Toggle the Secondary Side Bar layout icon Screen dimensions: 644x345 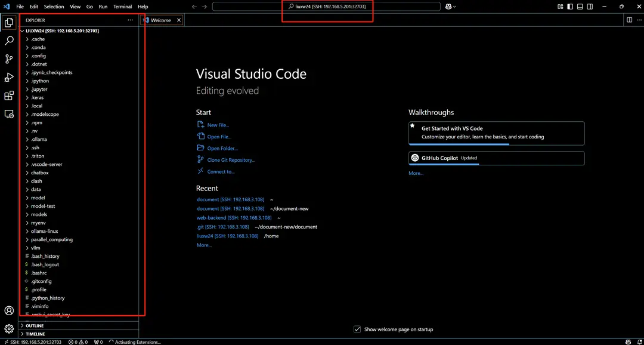(x=590, y=7)
